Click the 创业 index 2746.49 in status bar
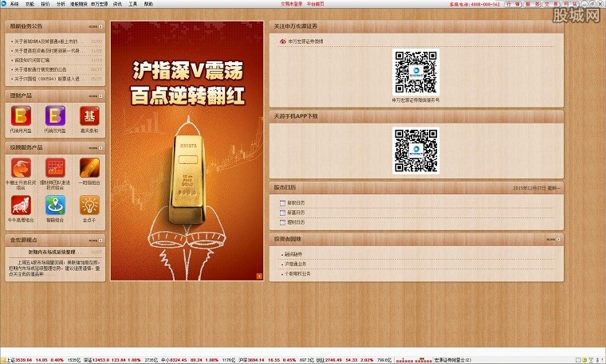Image resolution: width=606 pixels, height=364 pixels. 329,360
